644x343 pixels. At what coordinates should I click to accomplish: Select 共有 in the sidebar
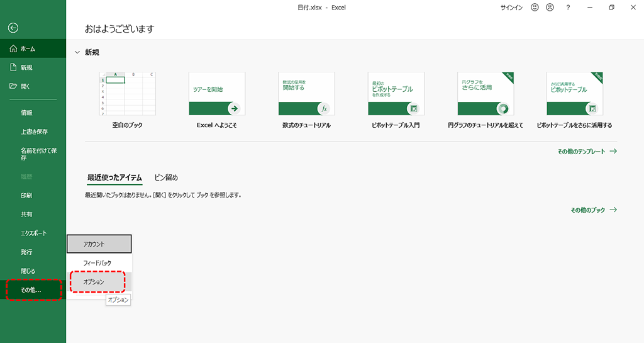[33, 215]
